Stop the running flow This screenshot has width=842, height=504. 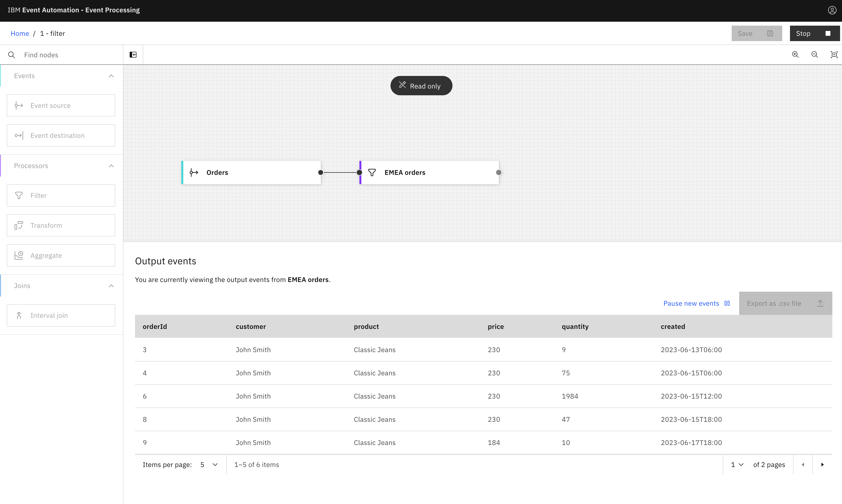point(814,33)
